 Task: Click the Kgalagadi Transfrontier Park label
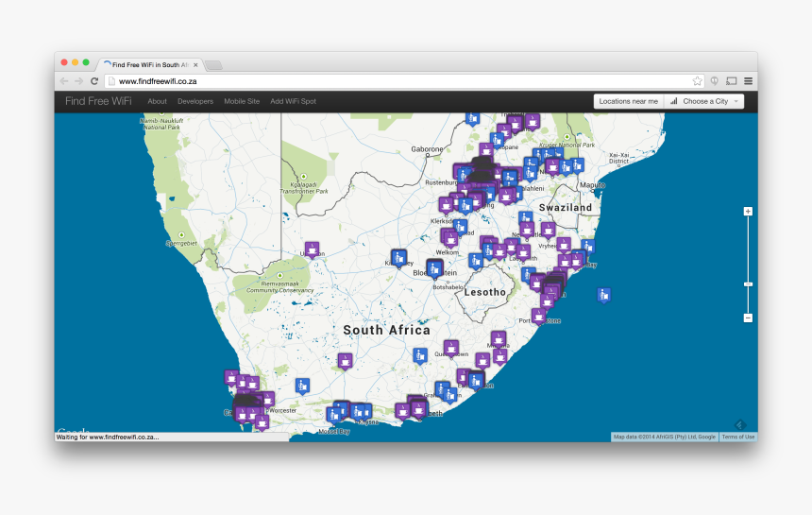(304, 187)
